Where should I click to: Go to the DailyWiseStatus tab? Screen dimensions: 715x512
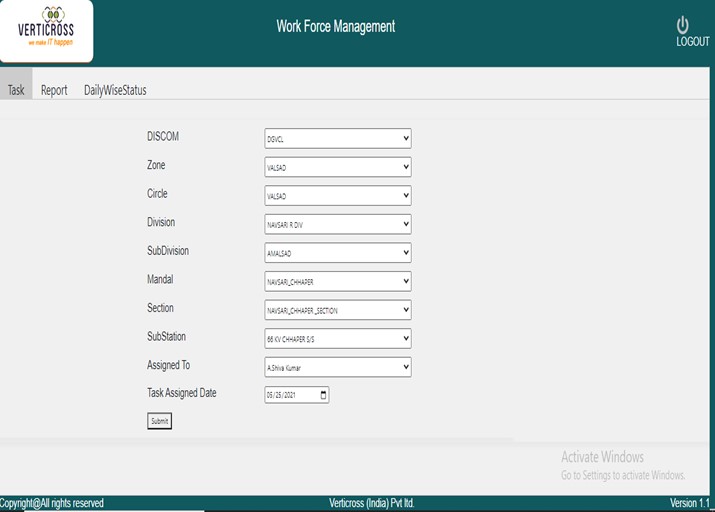click(x=115, y=90)
